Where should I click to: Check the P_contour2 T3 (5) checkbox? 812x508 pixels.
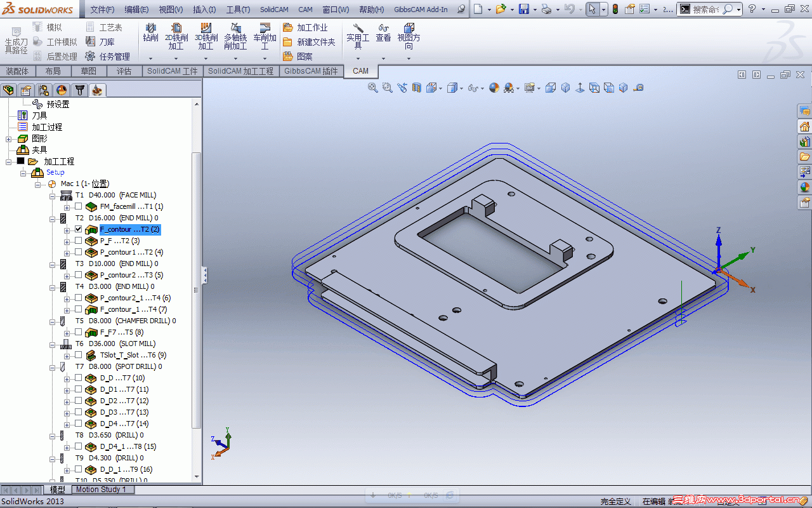pyautogui.click(x=78, y=275)
